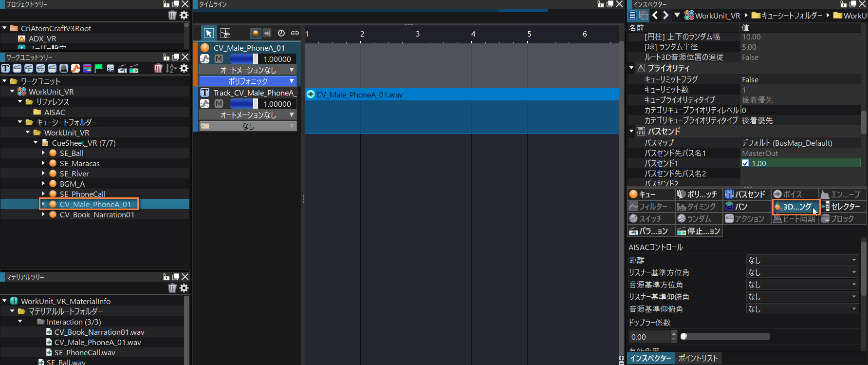Image resolution: width=868 pixels, height=365 pixels.
Task: Open the track's オートメーションなし dropdown
Action: (x=248, y=115)
